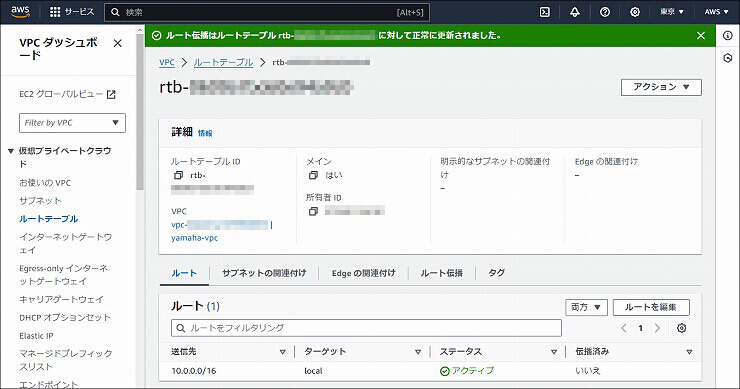The height and width of the screenshot is (389, 740).
Task: Open the AWS home logo
Action: 20,12
